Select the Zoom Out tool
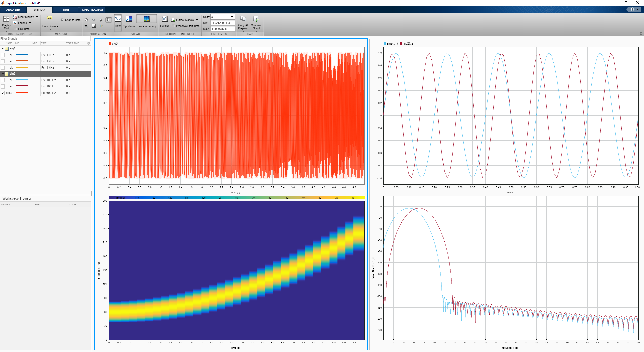The image size is (644, 352). tap(86, 26)
